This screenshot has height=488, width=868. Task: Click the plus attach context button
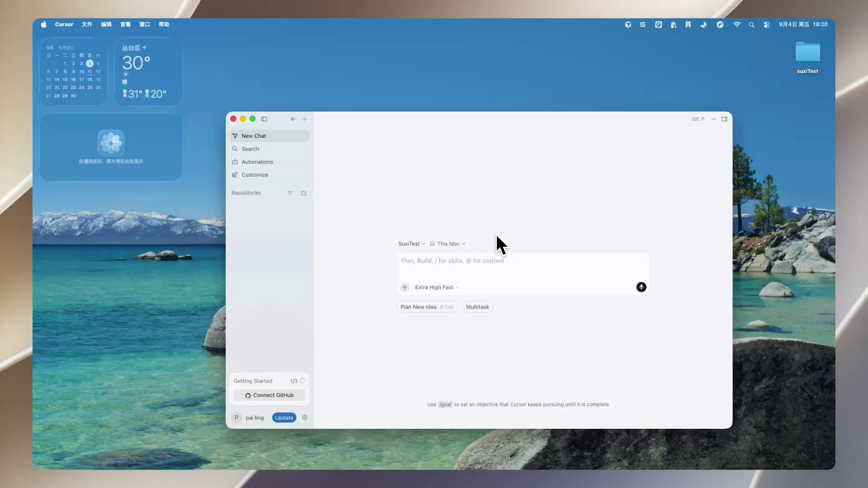[405, 287]
